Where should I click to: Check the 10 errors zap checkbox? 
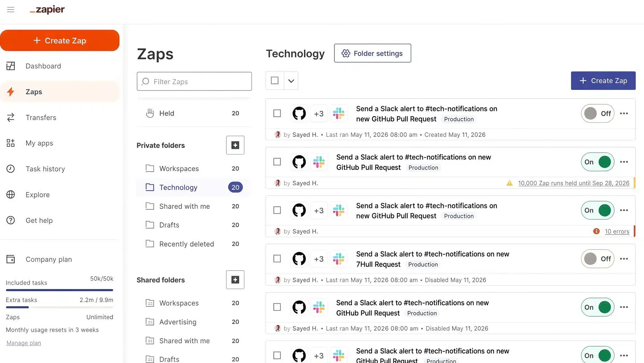(277, 210)
